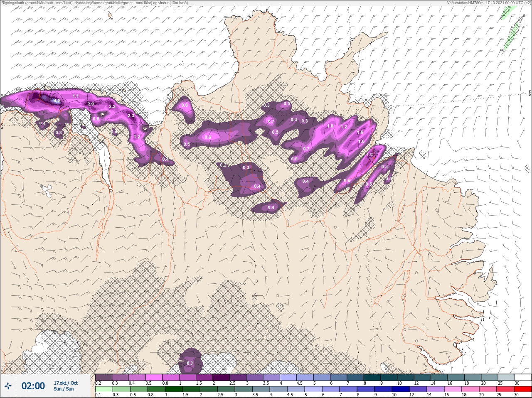
Task: Click the 2.9 precipitation value on the map
Action: click(91, 104)
